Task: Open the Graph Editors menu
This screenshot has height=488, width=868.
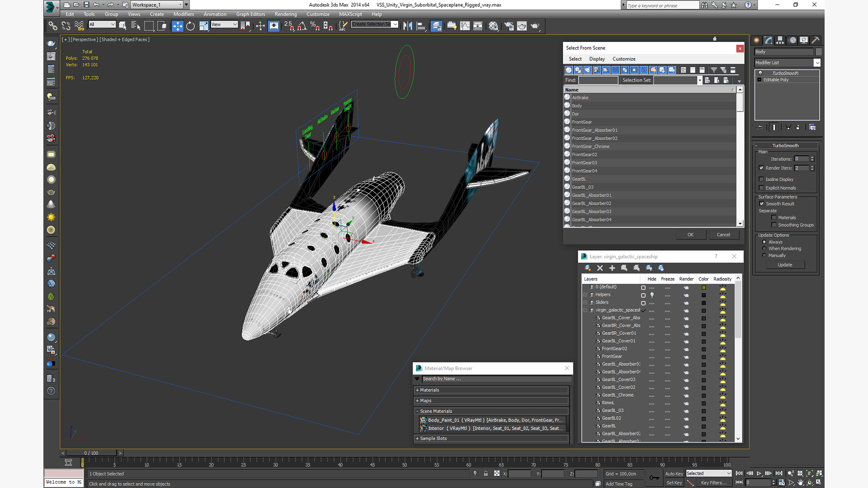Action: coord(250,14)
